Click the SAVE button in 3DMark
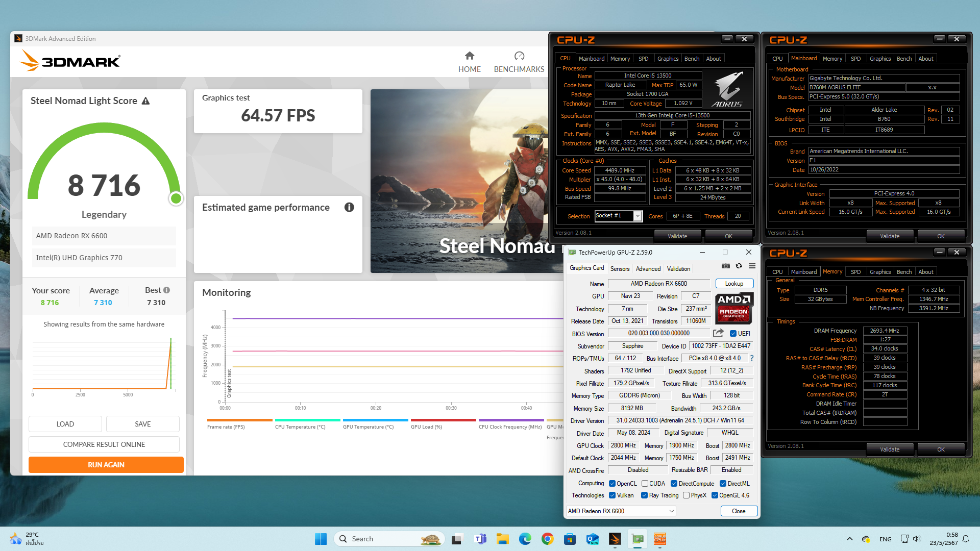The height and width of the screenshot is (551, 980). tap(143, 424)
